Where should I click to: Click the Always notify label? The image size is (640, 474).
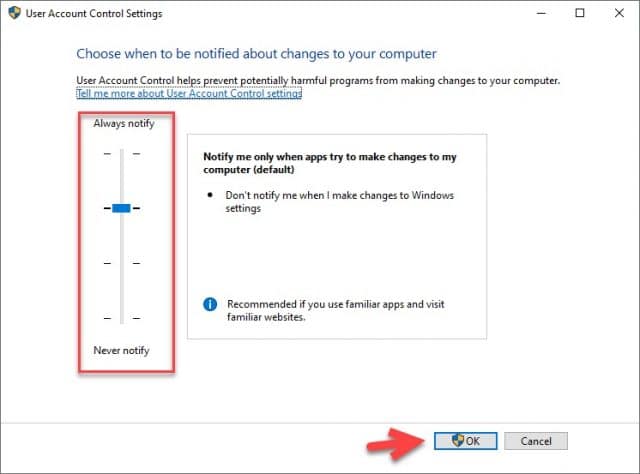click(x=124, y=123)
